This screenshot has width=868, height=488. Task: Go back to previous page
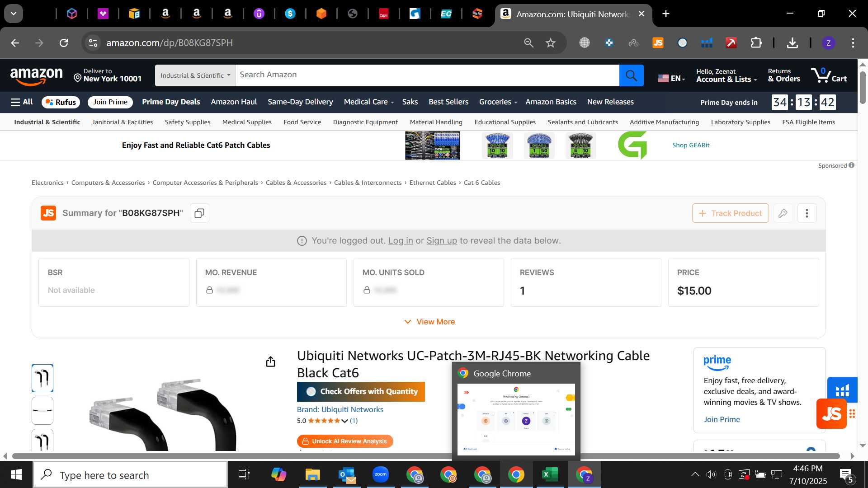[15, 43]
